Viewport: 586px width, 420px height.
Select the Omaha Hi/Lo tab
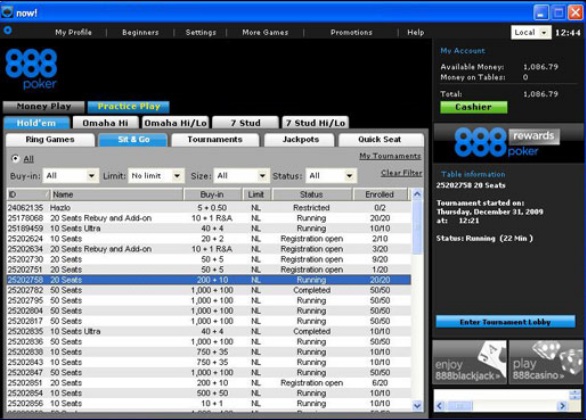[175, 123]
